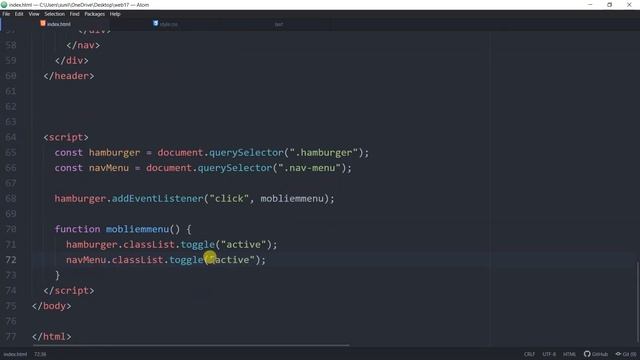Click index.html file name in status bar
Screen dimensions: 640x360
pos(16,354)
